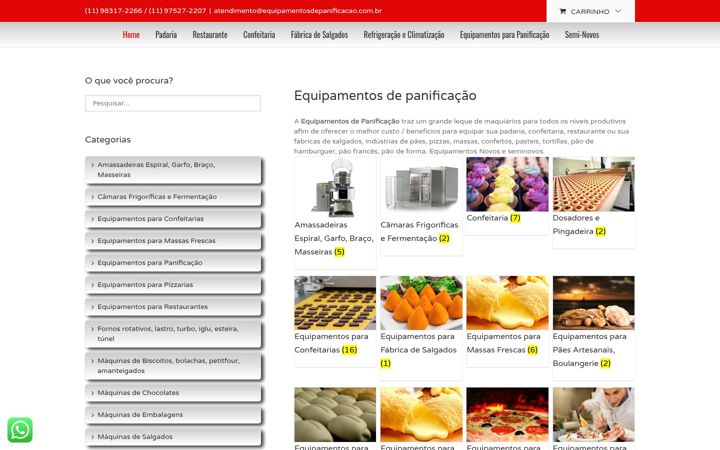Open Equipamentos para Massas Frescas sidebar category
Image resolution: width=720 pixels, height=450 pixels.
tap(173, 241)
